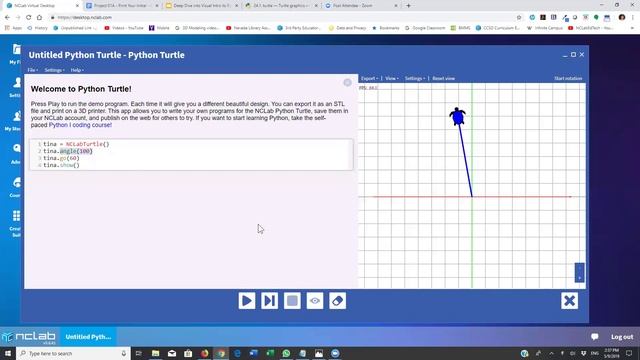The image size is (640, 360).
Task: Dismiss the welcome message with round close icon
Action: pos(347,82)
